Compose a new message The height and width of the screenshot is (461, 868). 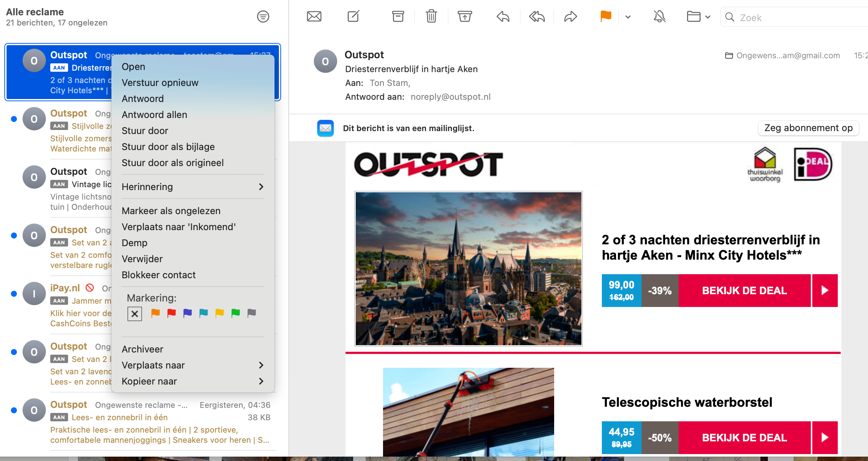click(353, 16)
